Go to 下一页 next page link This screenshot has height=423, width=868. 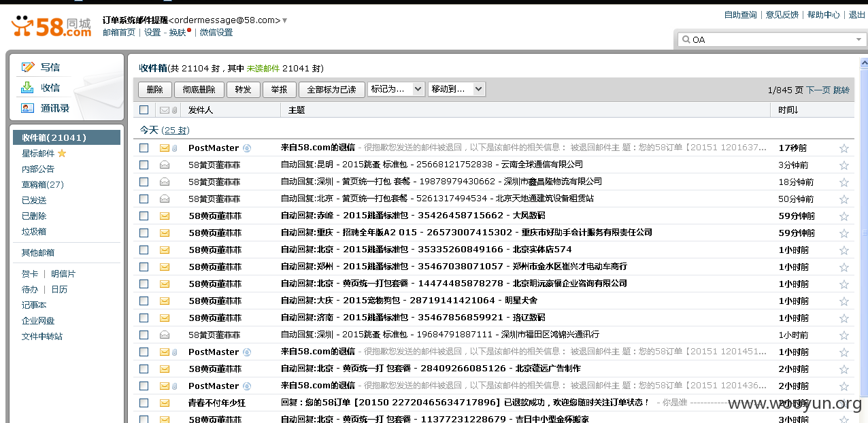tap(818, 90)
